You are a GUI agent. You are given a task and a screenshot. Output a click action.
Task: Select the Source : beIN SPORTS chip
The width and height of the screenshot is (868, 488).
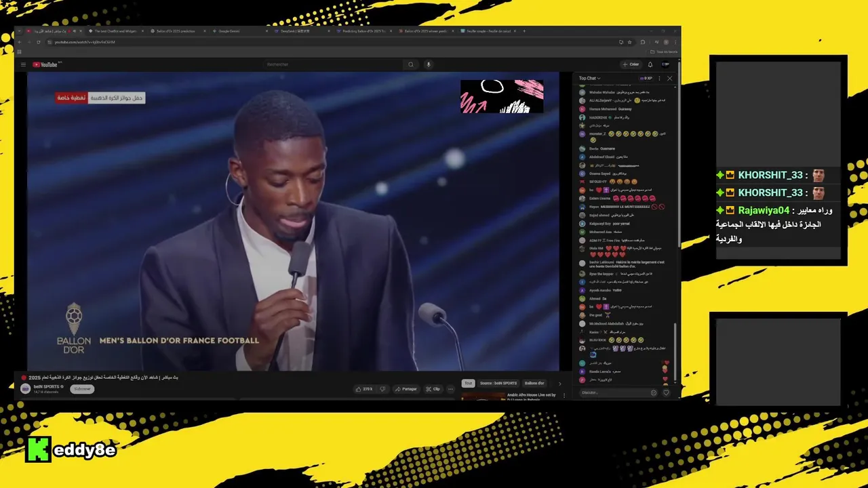coord(498,383)
